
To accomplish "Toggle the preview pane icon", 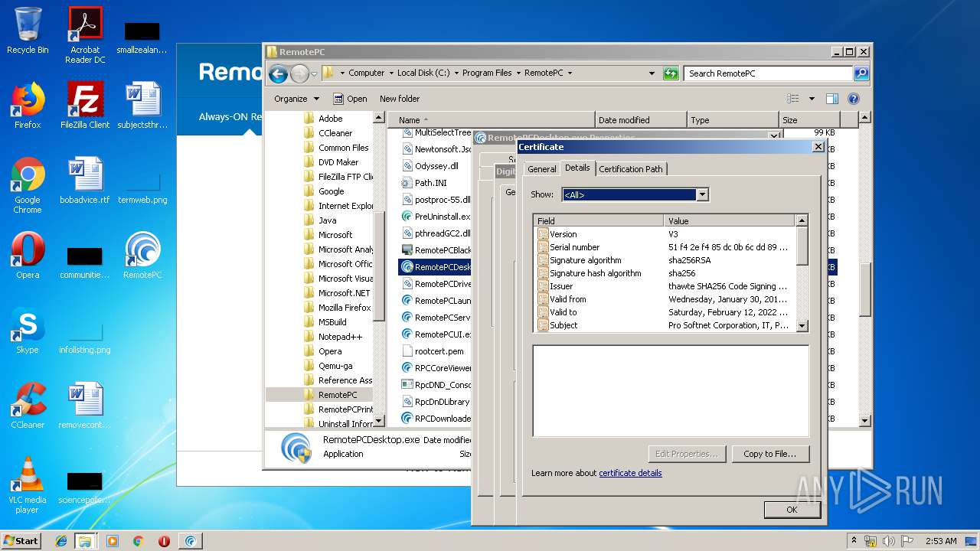I will coord(832,99).
